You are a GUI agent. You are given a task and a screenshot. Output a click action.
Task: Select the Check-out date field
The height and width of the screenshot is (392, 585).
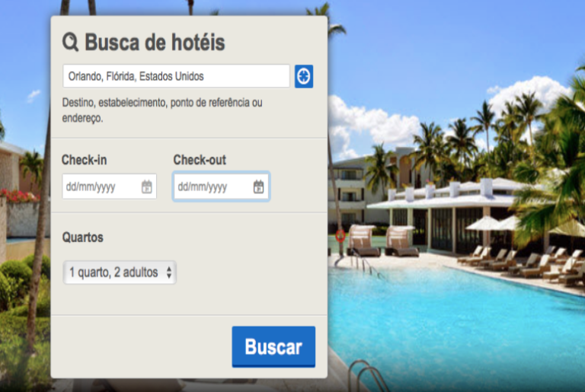click(x=221, y=186)
